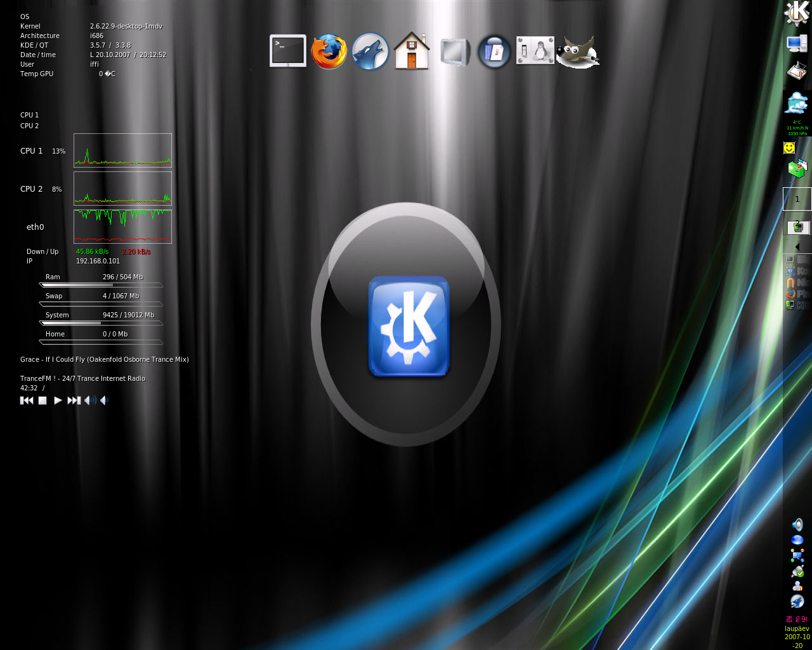812x650 pixels.
Task: Open the weather applet cloud icon
Action: 797,103
